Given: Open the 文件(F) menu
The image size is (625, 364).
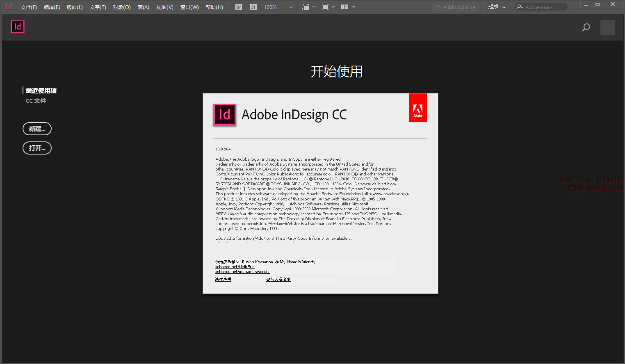Looking at the screenshot, I should pyautogui.click(x=29, y=7).
